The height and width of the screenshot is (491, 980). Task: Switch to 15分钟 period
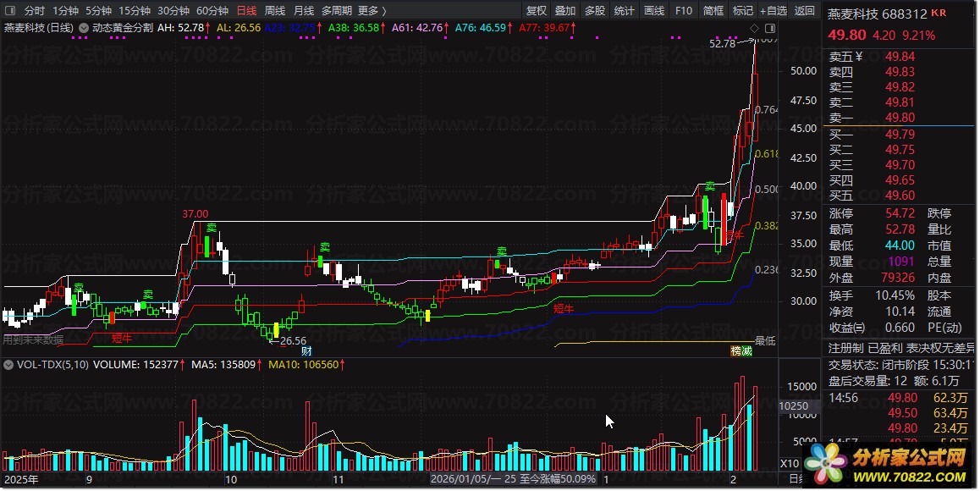[135, 11]
